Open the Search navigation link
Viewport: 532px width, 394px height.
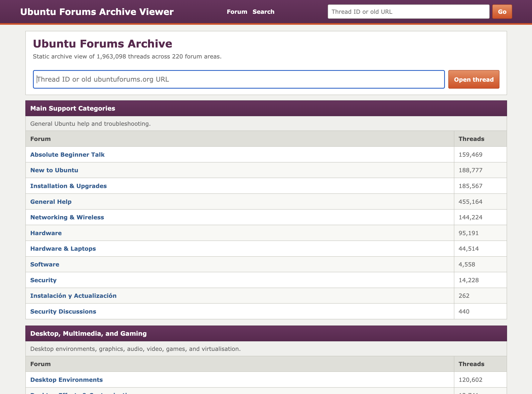[263, 12]
